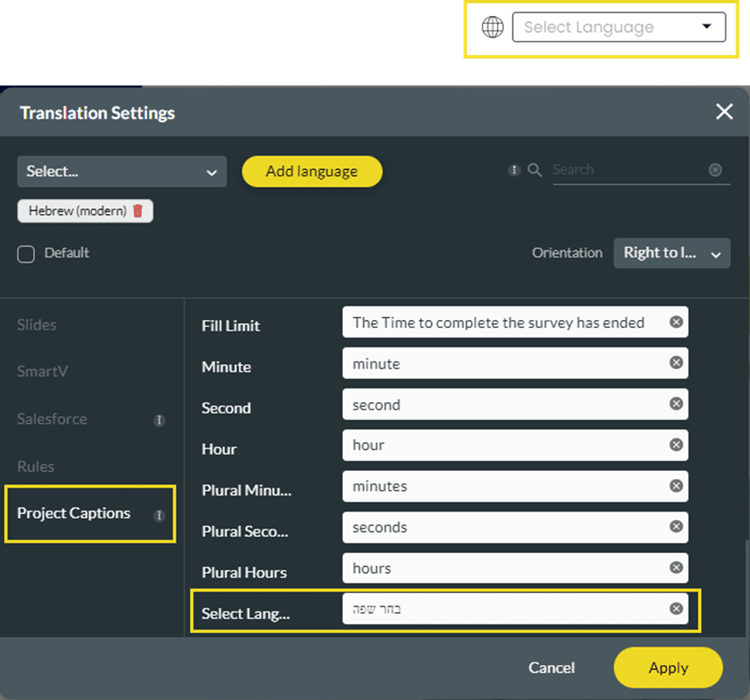This screenshot has width=750, height=700.
Task: Clear the Minute caption field
Action: tap(676, 363)
